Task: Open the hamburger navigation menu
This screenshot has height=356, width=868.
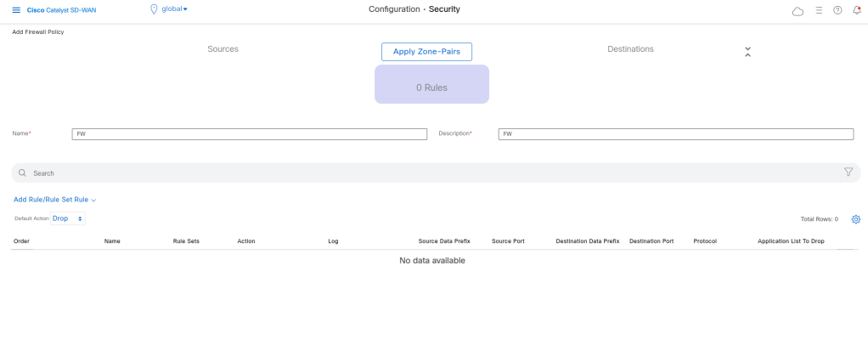Action: 16,9
